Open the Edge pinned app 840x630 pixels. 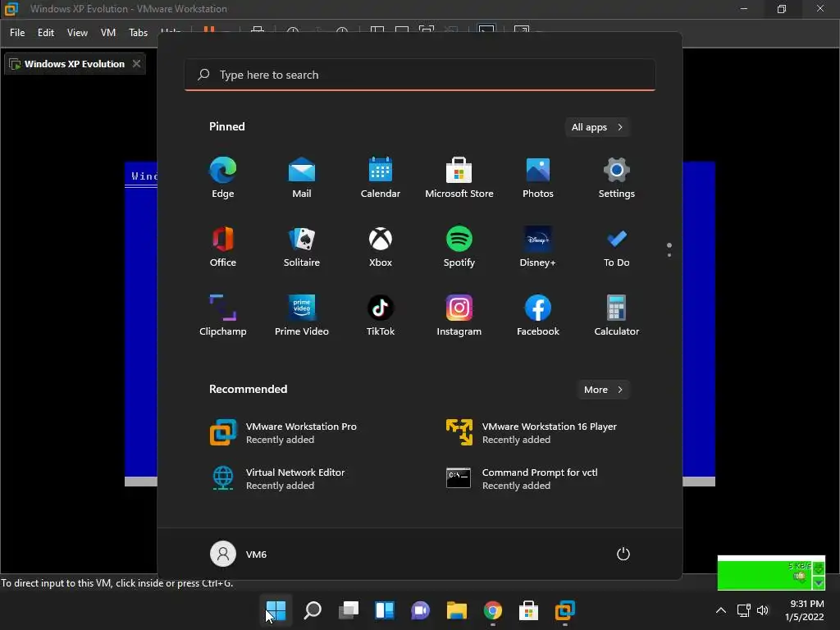223,177
